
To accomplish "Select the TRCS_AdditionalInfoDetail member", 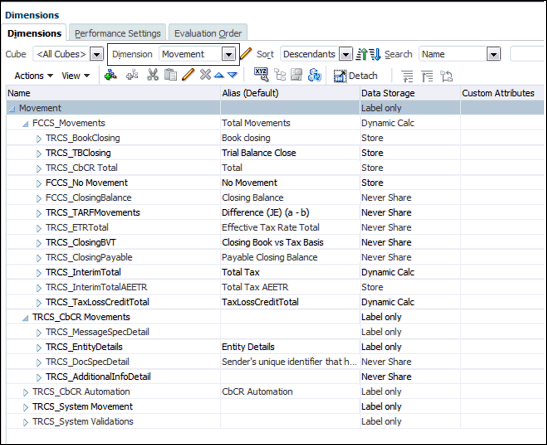I will [98, 377].
